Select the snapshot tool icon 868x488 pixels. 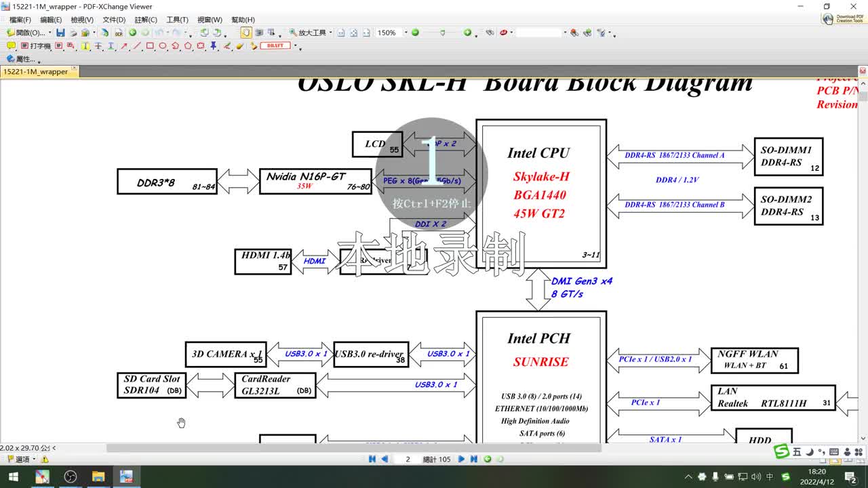tap(259, 33)
